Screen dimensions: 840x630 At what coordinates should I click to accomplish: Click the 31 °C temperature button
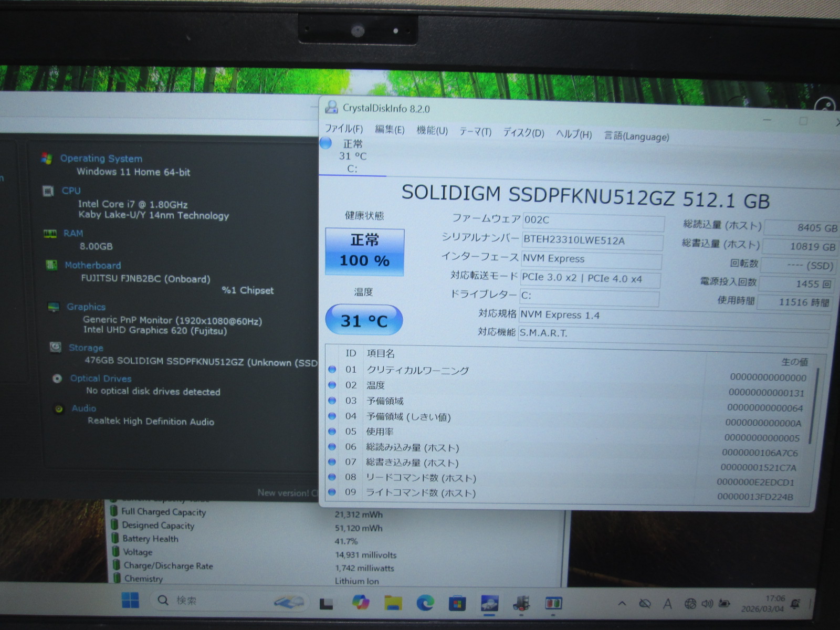364,320
